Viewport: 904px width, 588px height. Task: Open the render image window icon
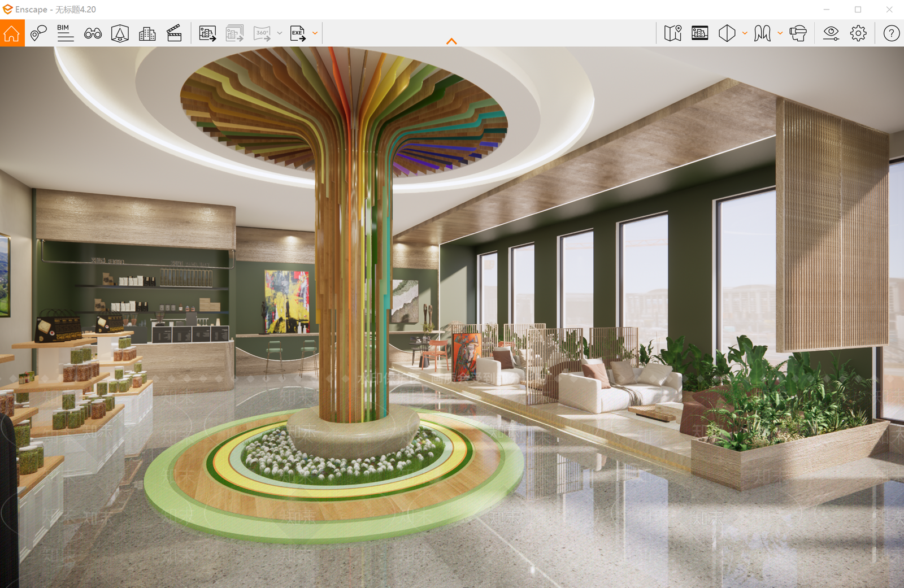pos(700,33)
